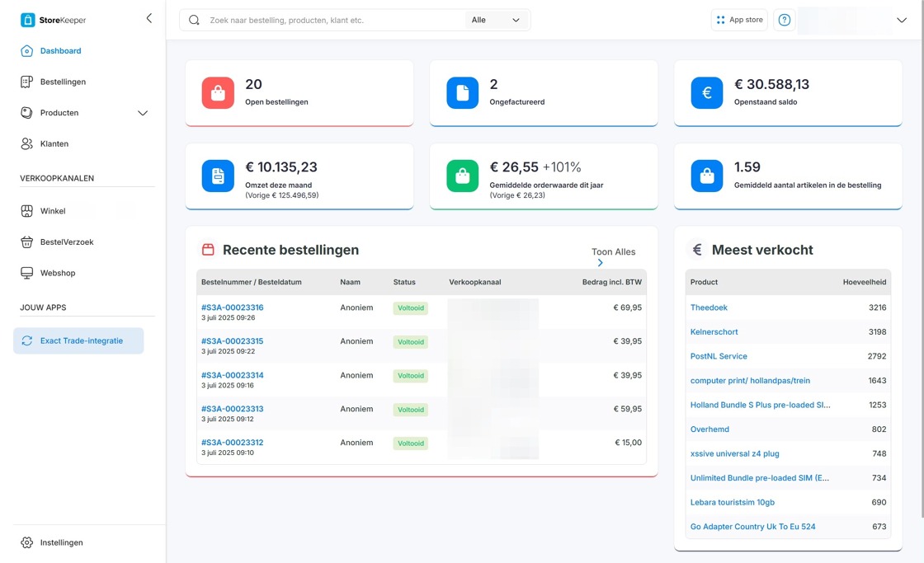Click the € 30.588,13 outstanding balance value
Image resolution: width=924 pixels, height=563 pixels.
tap(771, 84)
